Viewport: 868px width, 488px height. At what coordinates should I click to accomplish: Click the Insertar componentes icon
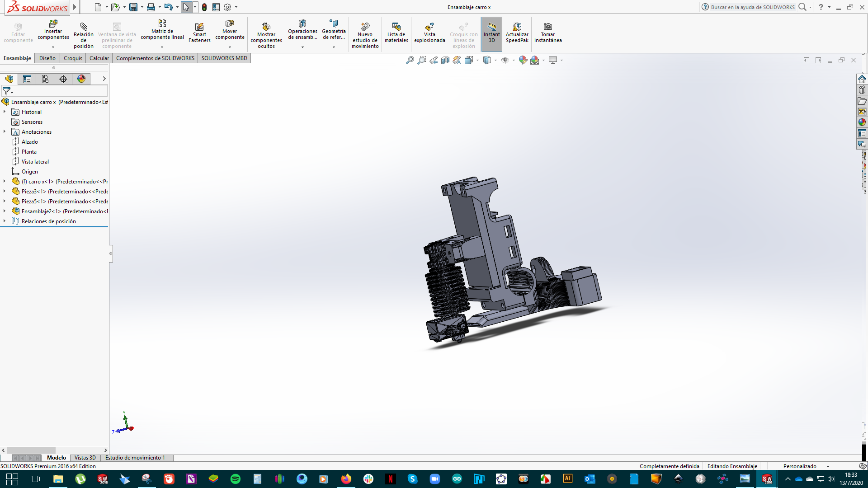(x=53, y=23)
